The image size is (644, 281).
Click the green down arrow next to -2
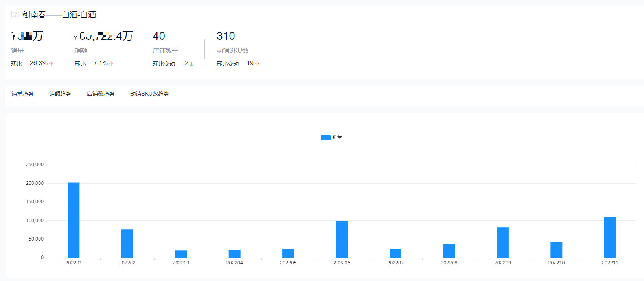point(191,64)
